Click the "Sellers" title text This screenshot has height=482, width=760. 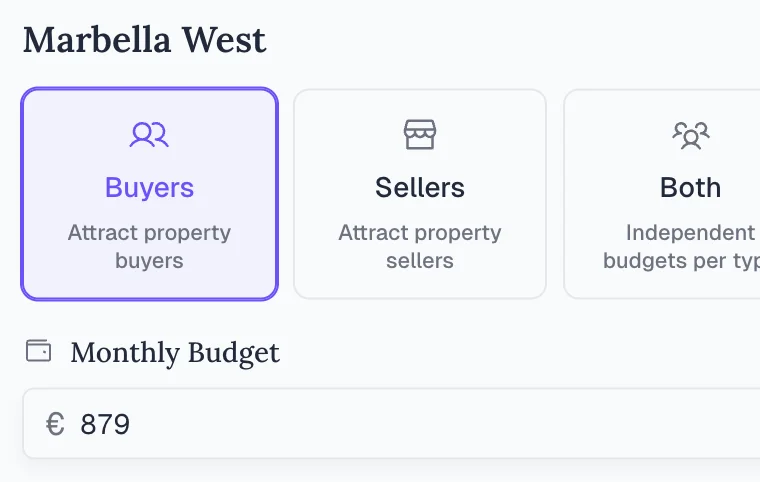(420, 187)
